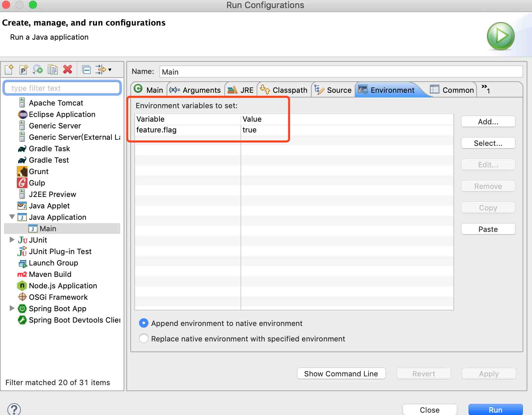Click the Eclipse Application icon
This screenshot has height=415, width=532.
[23, 114]
